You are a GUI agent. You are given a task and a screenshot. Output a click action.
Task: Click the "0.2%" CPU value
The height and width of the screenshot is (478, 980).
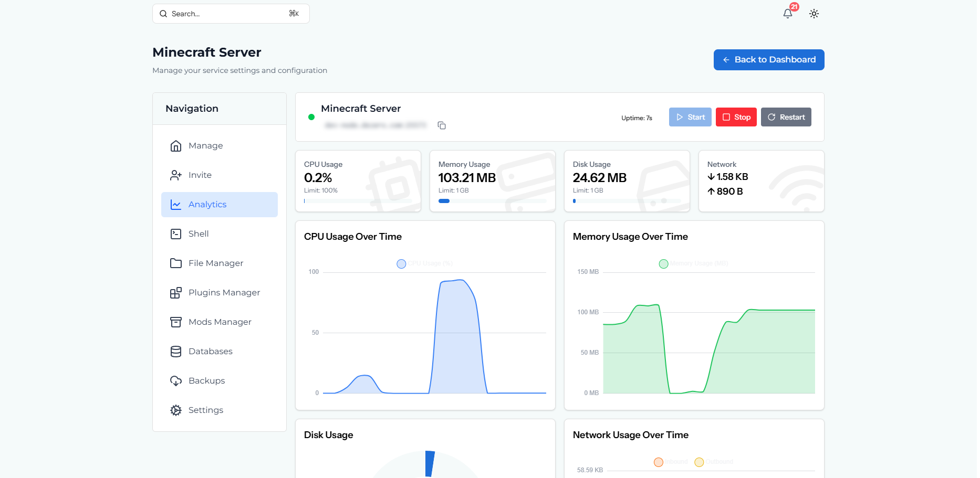318,178
